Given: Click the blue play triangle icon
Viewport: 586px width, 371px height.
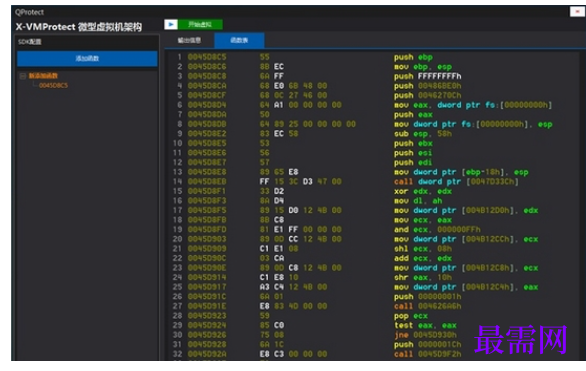Looking at the screenshot, I should 171,24.
